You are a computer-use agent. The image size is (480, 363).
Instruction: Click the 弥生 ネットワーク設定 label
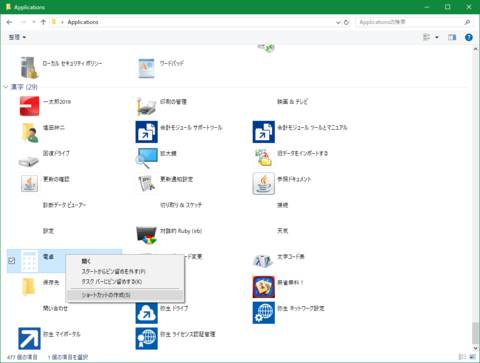(301, 308)
